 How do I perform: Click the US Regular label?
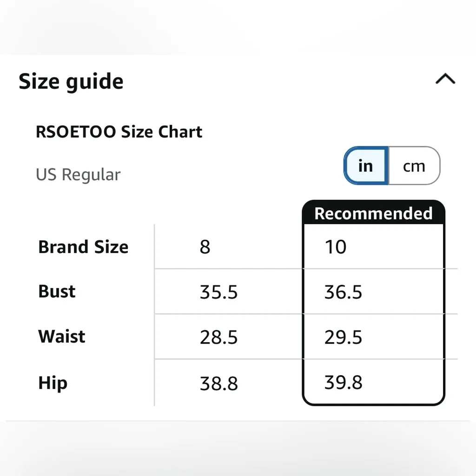point(78,175)
